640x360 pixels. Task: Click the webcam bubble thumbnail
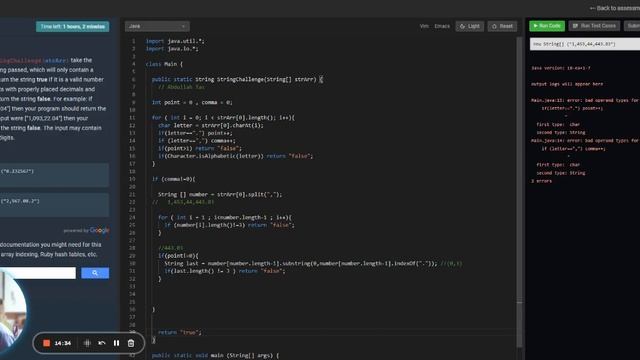pyautogui.click(x=12, y=312)
